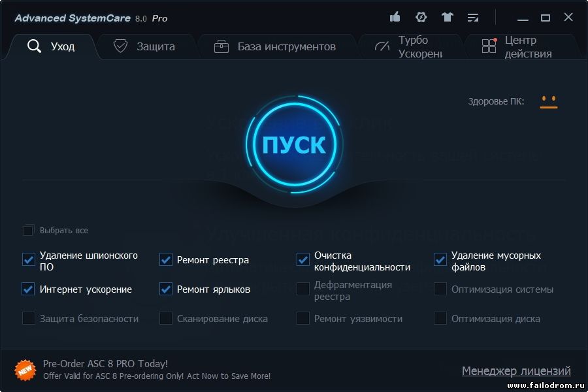This screenshot has height=392, width=588.
Task: Uncheck Удаление мусорных файлов
Action: (x=440, y=259)
